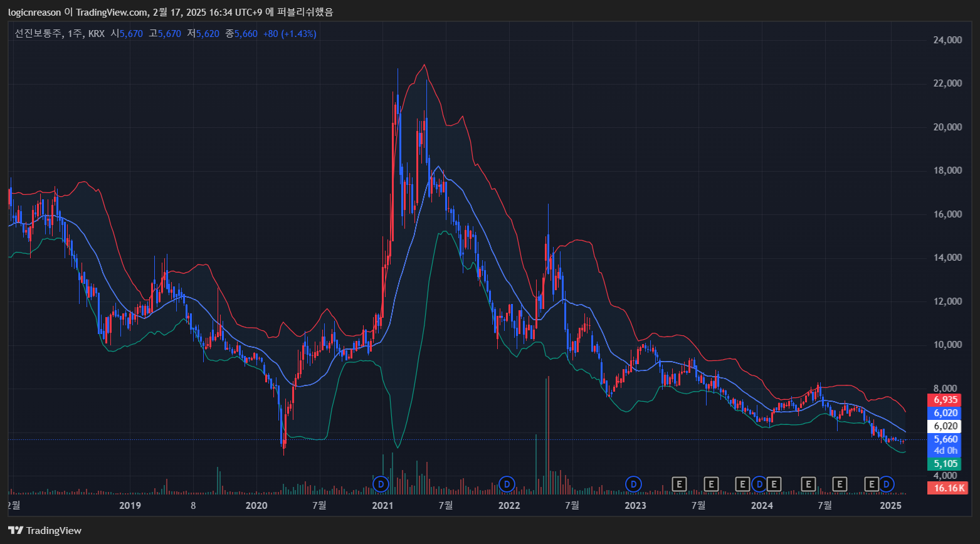Open earnings E marker immediately left of 2024 D marker
This screenshot has height=544, width=980.
click(742, 484)
